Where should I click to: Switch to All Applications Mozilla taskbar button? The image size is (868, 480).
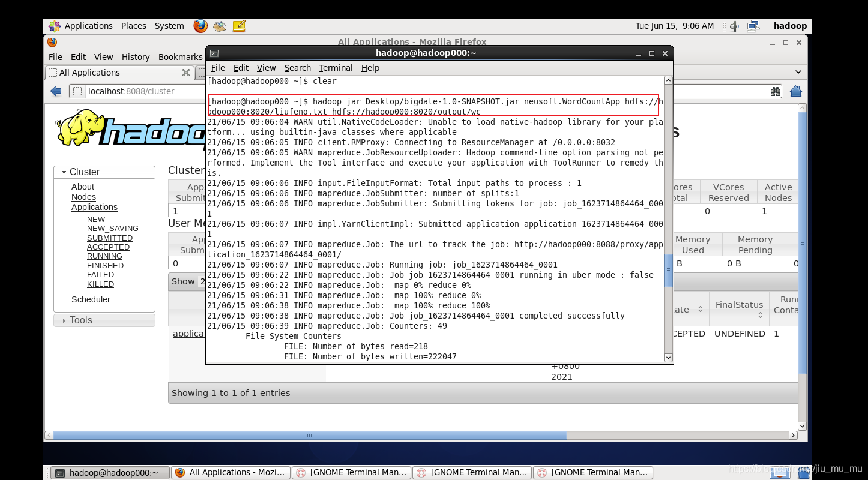pos(231,473)
